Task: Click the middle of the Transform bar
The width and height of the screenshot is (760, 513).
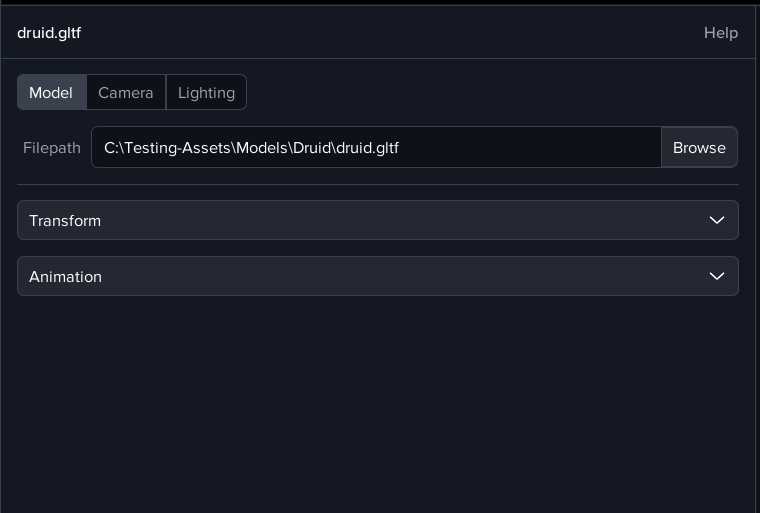Action: pyautogui.click(x=378, y=220)
